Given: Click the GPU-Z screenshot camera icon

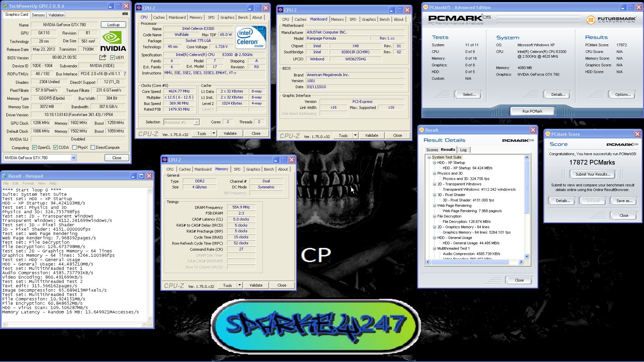Looking at the screenshot, I should tap(125, 14).
